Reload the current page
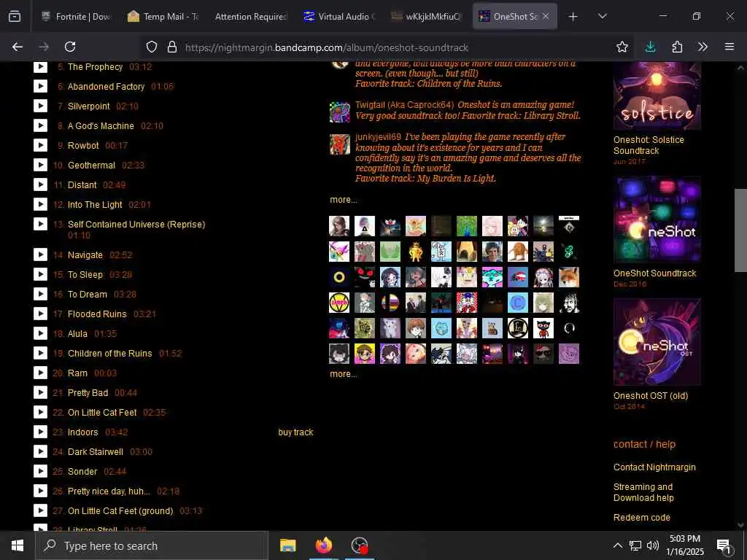 (70, 47)
